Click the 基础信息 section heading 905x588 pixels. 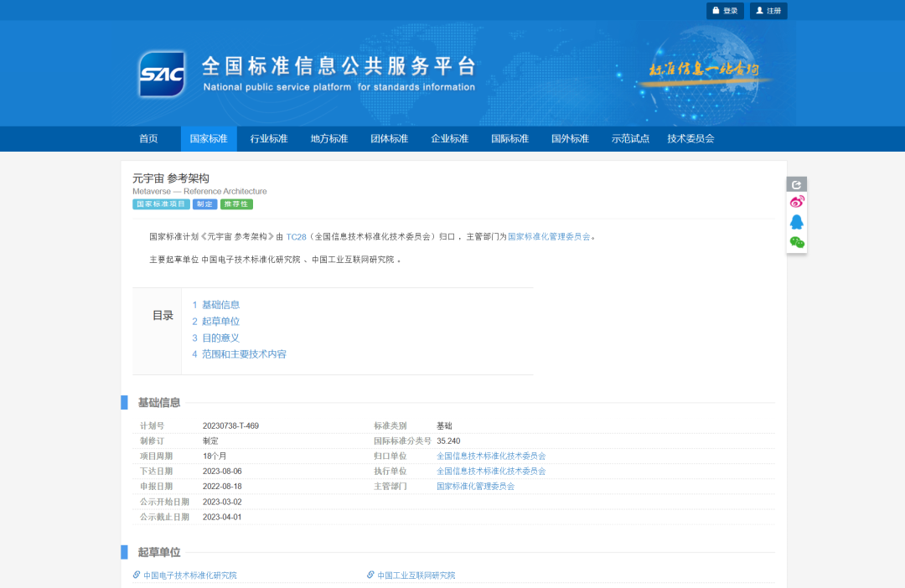pyautogui.click(x=158, y=403)
